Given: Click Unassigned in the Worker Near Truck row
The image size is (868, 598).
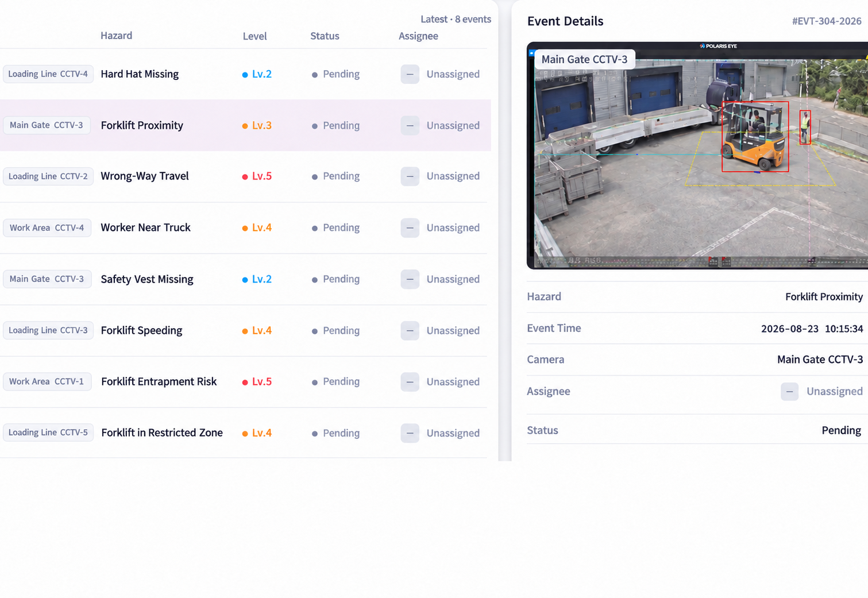Looking at the screenshot, I should (x=453, y=227).
